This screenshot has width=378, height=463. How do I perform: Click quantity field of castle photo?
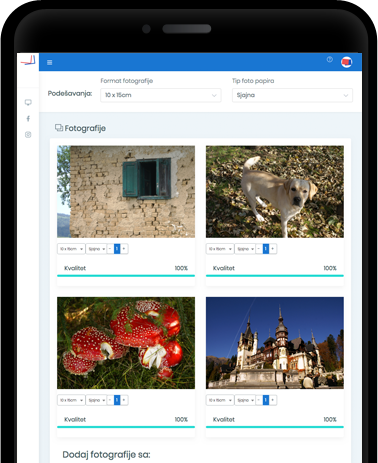click(266, 400)
